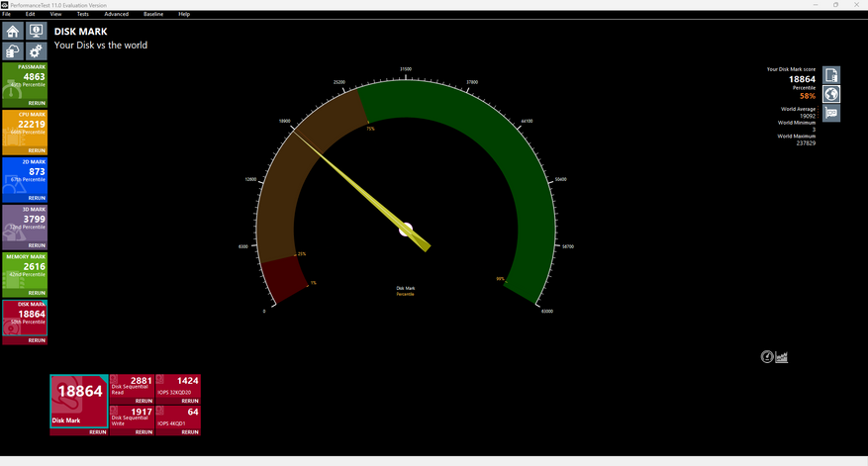
Task: Select the Disk Sequential Write 1917 tile
Action: [x=132, y=417]
